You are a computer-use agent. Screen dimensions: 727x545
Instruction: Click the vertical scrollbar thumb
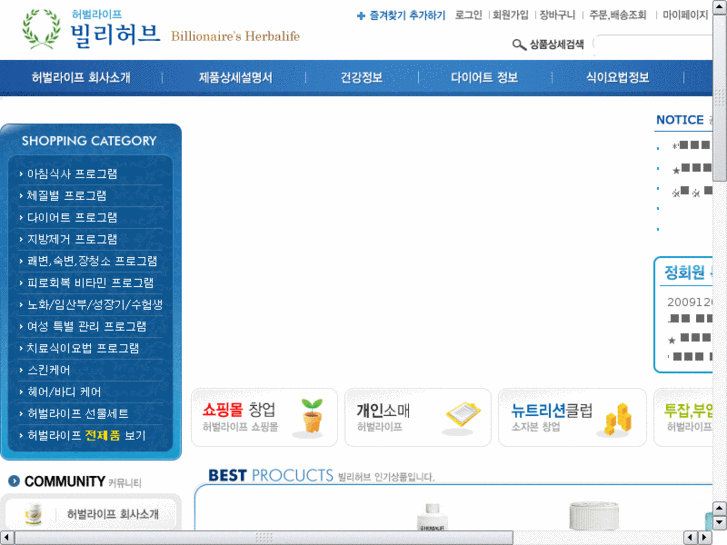720,98
